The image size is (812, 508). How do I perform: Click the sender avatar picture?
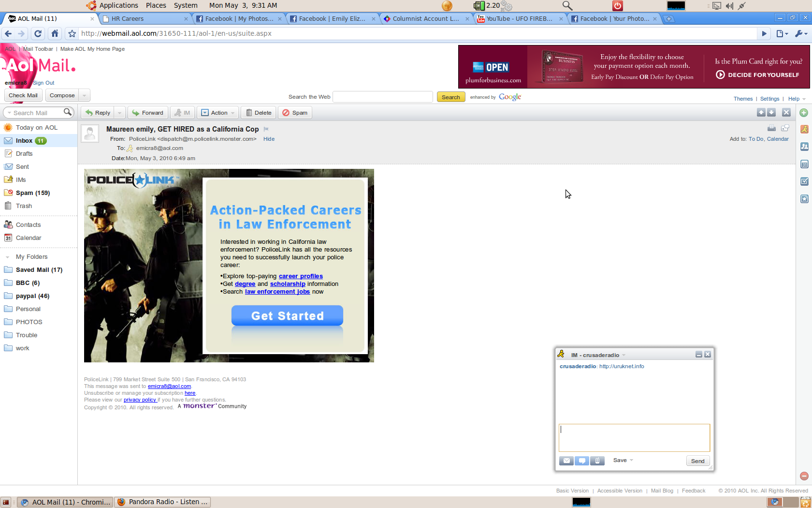[x=90, y=134]
